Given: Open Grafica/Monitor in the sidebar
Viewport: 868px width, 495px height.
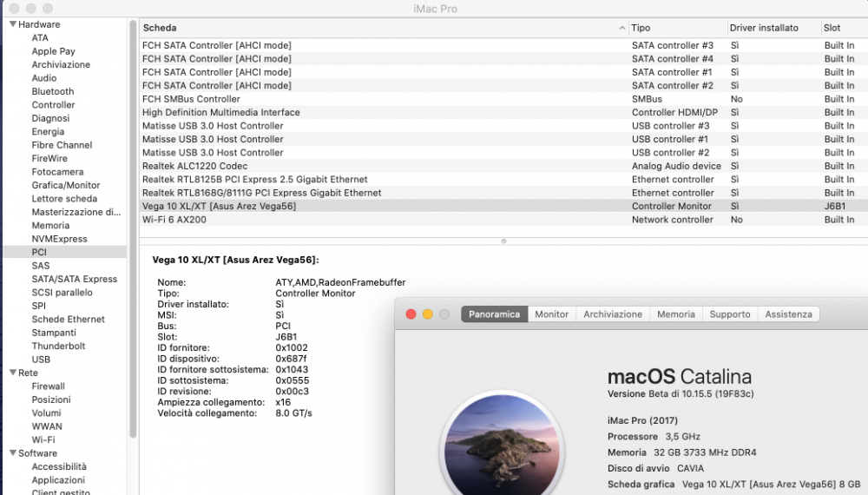Looking at the screenshot, I should pyautogui.click(x=66, y=185).
